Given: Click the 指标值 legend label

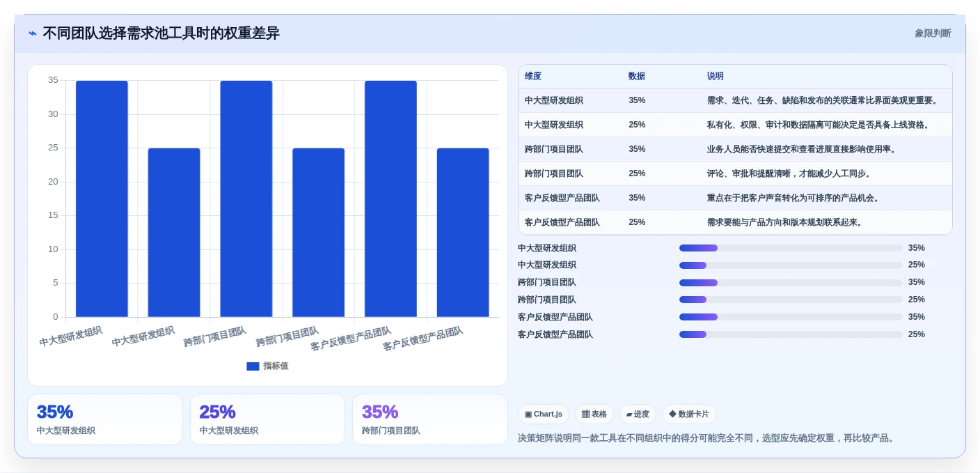Looking at the screenshot, I should (x=276, y=366).
